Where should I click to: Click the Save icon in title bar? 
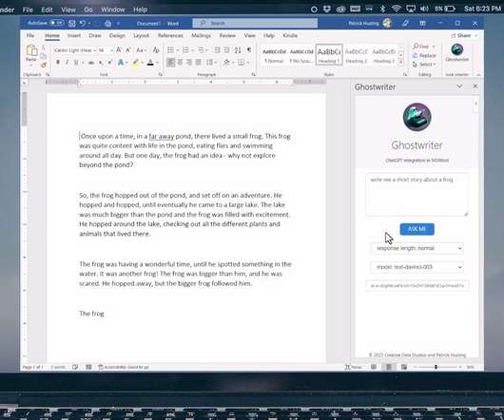72,23
